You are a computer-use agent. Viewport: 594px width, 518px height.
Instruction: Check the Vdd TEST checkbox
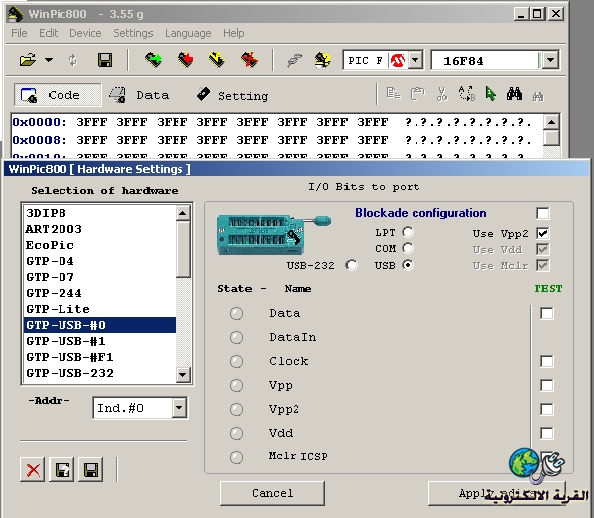(547, 433)
